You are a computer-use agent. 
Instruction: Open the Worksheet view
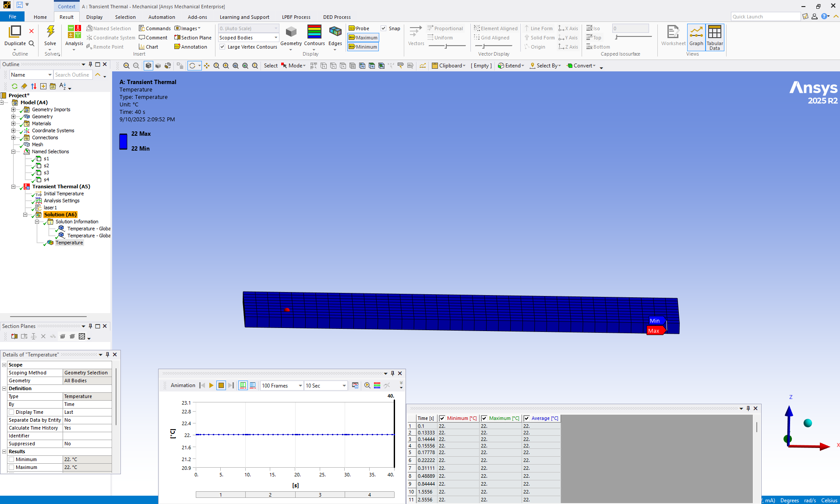tap(673, 35)
